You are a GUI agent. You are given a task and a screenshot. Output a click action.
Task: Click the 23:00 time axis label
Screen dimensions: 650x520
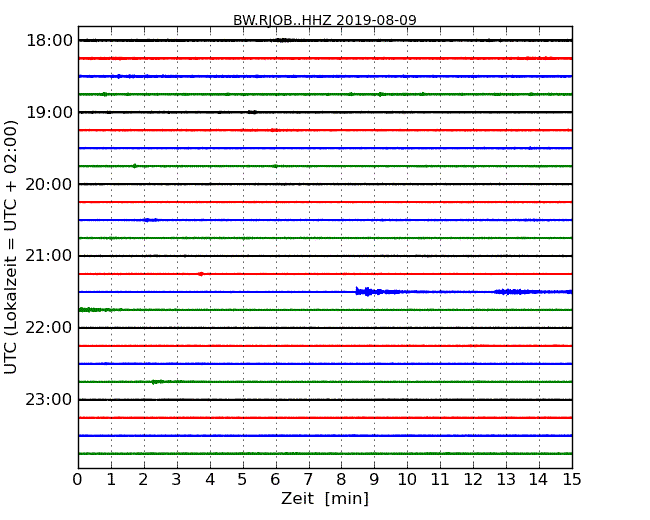[49, 399]
